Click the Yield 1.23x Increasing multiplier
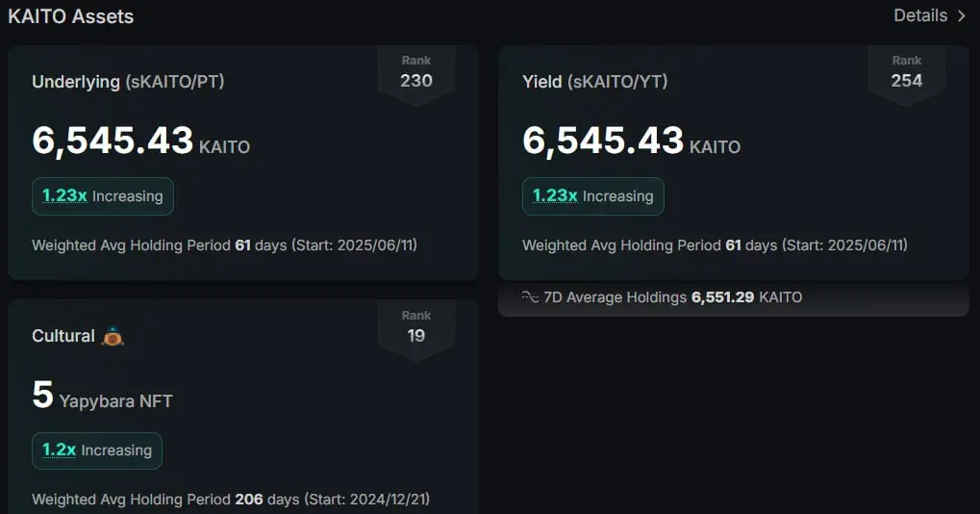Image resolution: width=980 pixels, height=514 pixels. point(593,196)
